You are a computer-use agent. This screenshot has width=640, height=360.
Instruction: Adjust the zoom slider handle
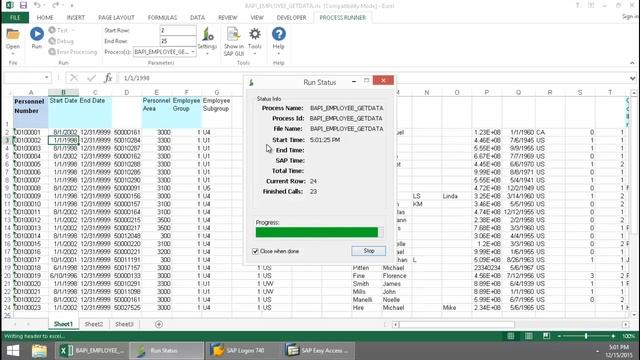coord(586,336)
